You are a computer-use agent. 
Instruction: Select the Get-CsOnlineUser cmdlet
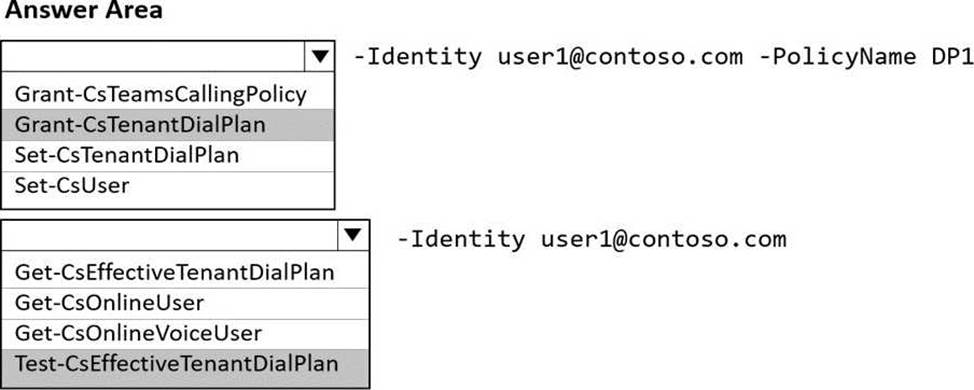[x=185, y=303]
